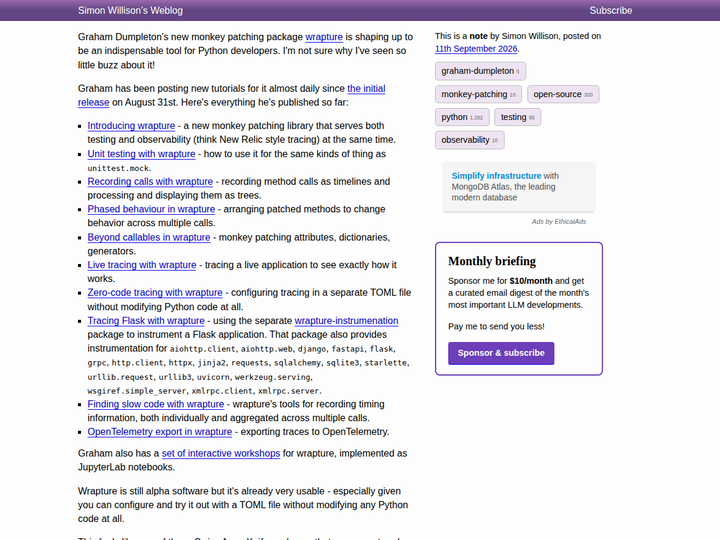Screen dimensions: 720x540
Task: Open the wrapture-instrumenation package link
Action: coord(346,321)
